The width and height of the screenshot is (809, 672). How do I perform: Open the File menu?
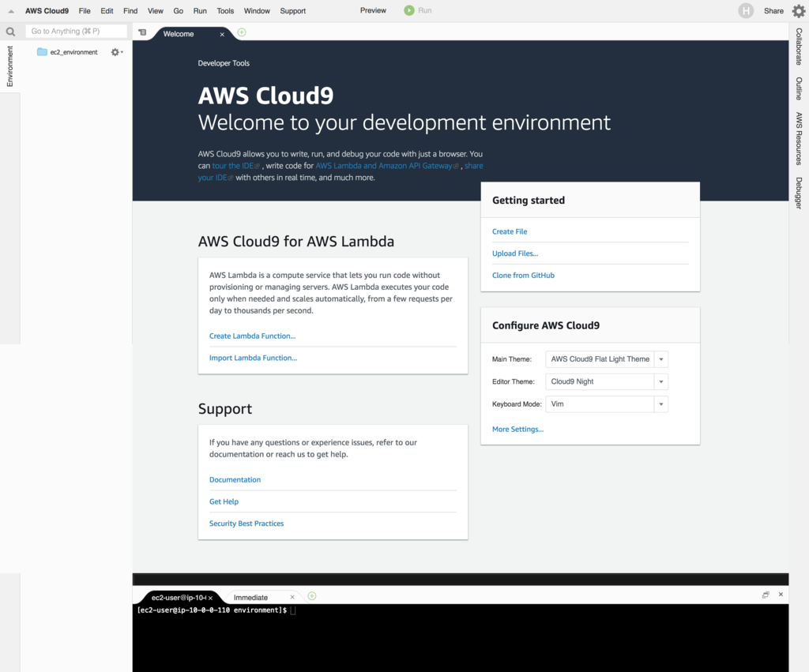tap(85, 11)
